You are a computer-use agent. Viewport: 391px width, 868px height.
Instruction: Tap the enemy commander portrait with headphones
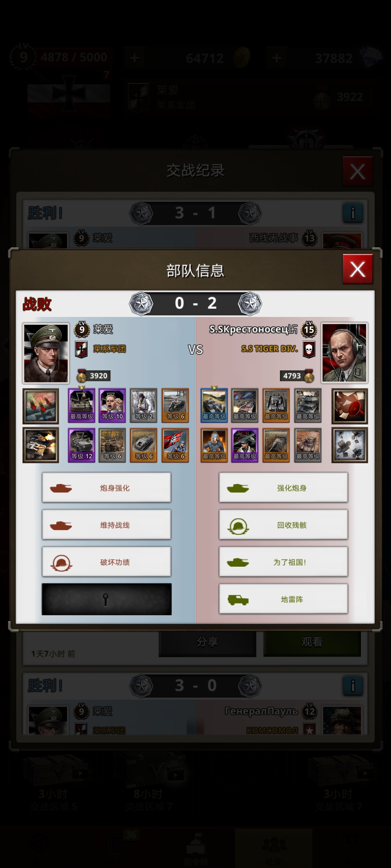coord(345,353)
